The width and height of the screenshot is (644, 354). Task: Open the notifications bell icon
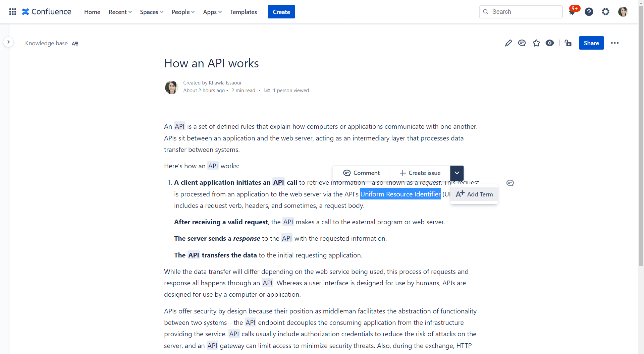tap(573, 12)
